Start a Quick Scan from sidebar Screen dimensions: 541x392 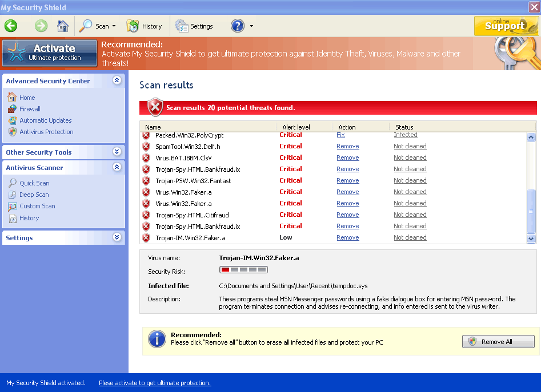(34, 183)
